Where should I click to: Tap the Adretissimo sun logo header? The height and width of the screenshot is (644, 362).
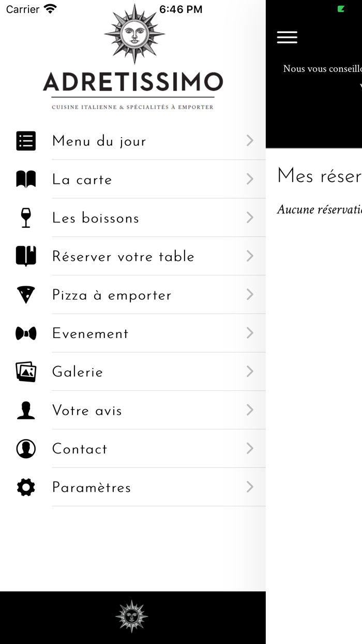133,57
